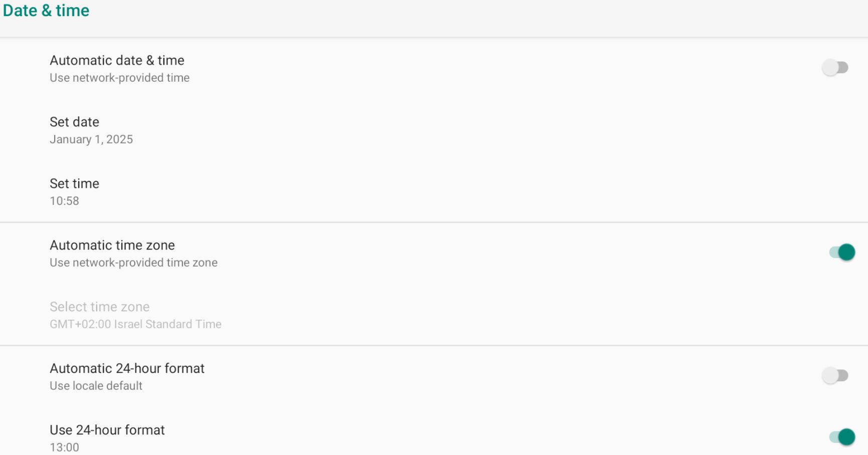Disable the Use 24-hour format switch
The width and height of the screenshot is (868, 455).
click(842, 437)
